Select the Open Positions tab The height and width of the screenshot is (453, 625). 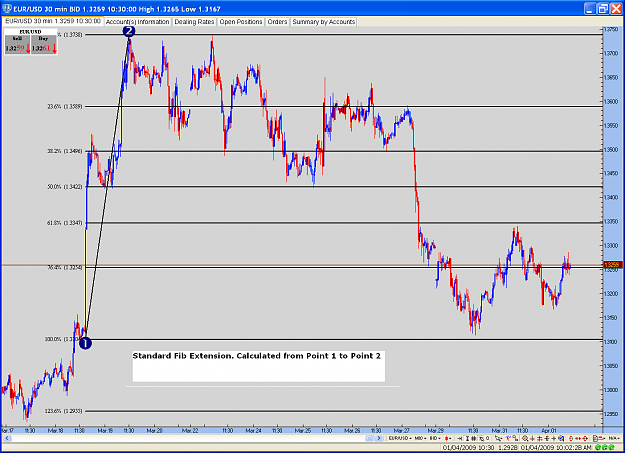point(241,22)
